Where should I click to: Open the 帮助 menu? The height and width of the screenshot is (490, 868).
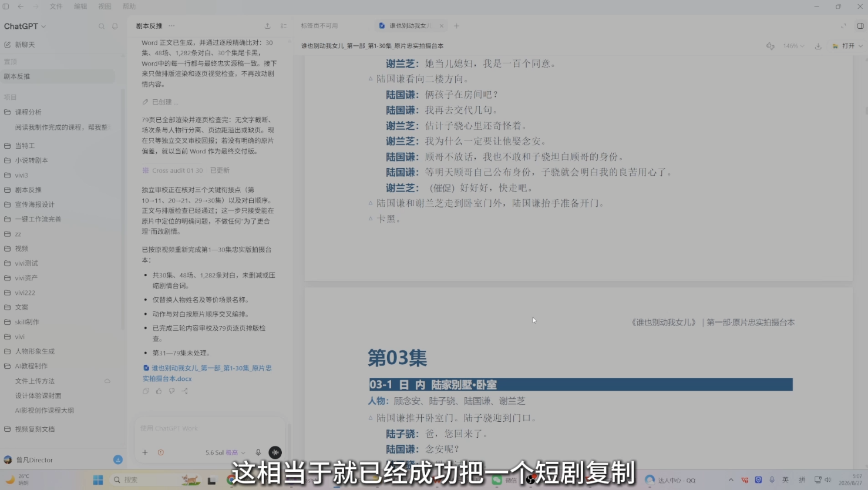[x=129, y=6]
